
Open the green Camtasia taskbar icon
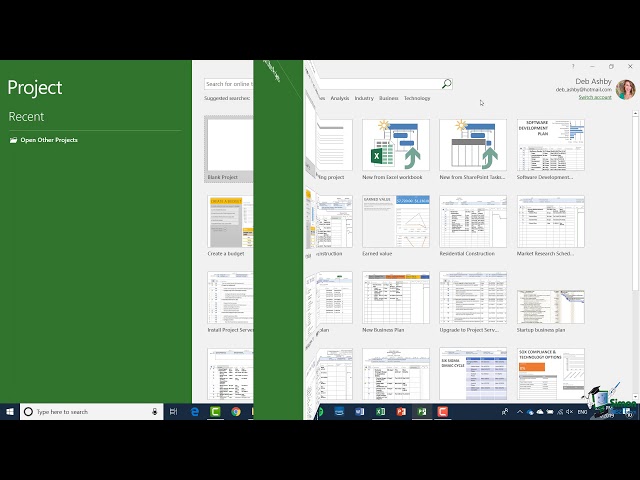pos(215,411)
